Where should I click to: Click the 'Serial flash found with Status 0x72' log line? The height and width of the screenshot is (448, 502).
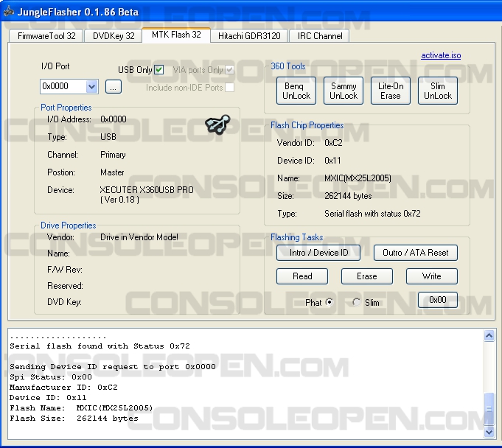click(x=100, y=346)
